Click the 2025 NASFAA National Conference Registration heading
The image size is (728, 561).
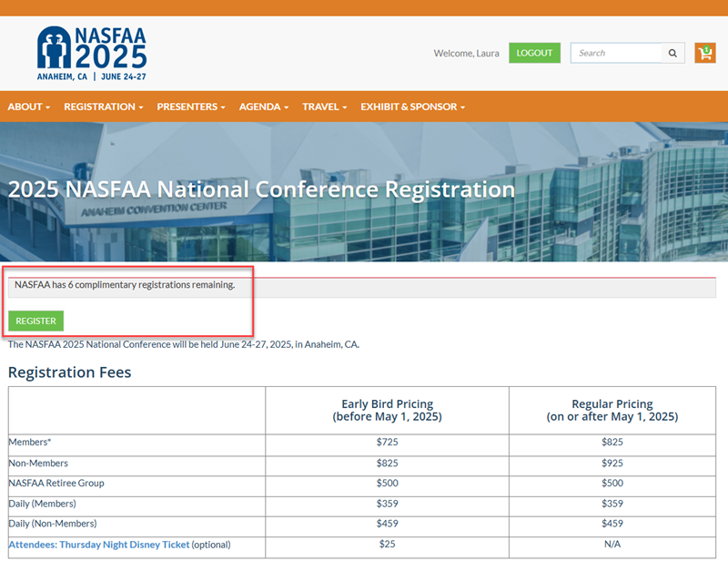coord(261,189)
